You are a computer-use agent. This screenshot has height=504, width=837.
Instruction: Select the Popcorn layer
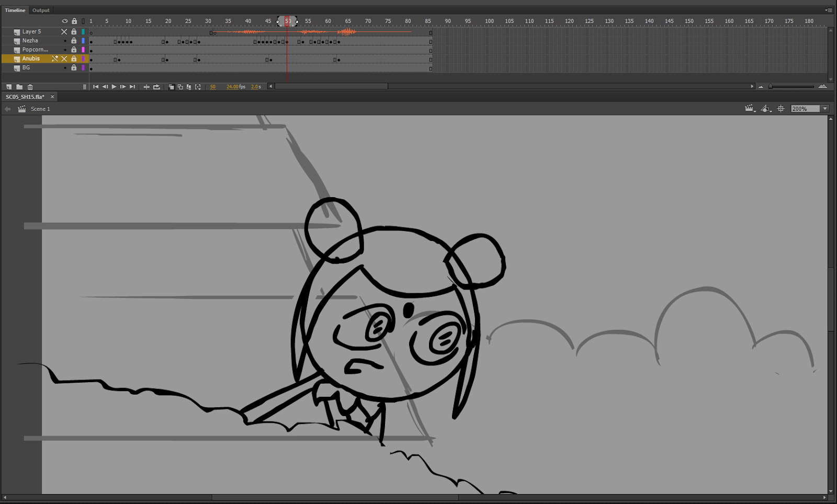(35, 50)
